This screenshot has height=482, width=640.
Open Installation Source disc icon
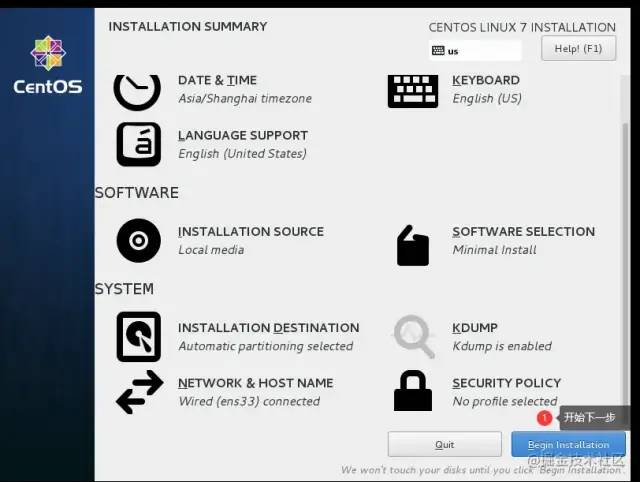pos(138,240)
